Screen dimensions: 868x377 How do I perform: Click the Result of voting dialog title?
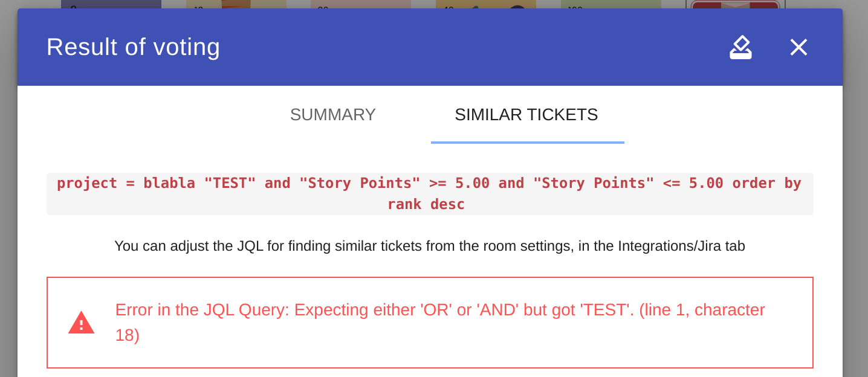click(133, 47)
